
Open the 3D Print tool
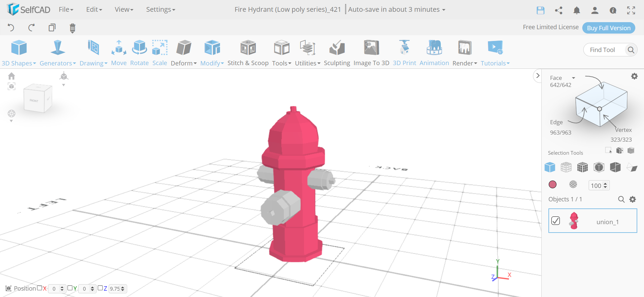point(404,53)
